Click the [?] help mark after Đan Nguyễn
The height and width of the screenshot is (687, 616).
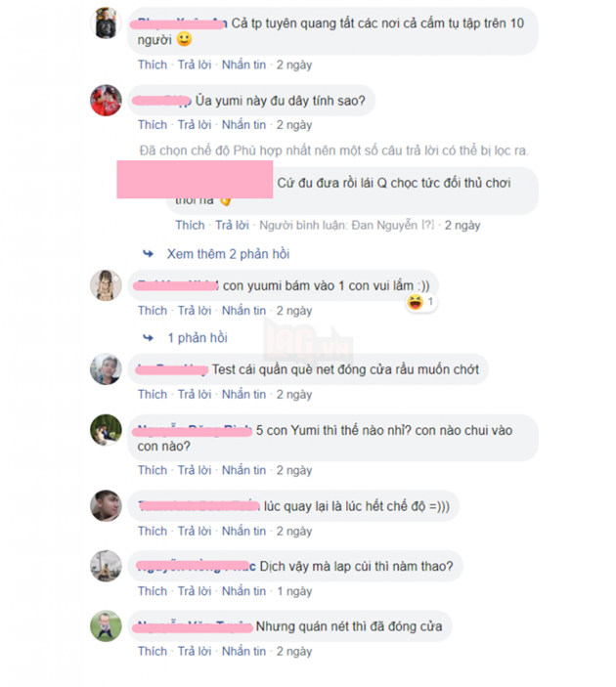click(x=428, y=225)
